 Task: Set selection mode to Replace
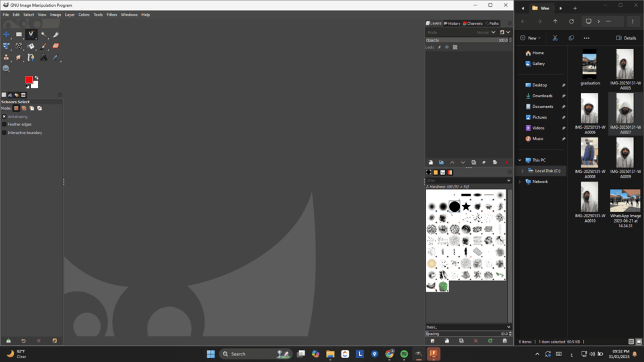[x=16, y=109]
